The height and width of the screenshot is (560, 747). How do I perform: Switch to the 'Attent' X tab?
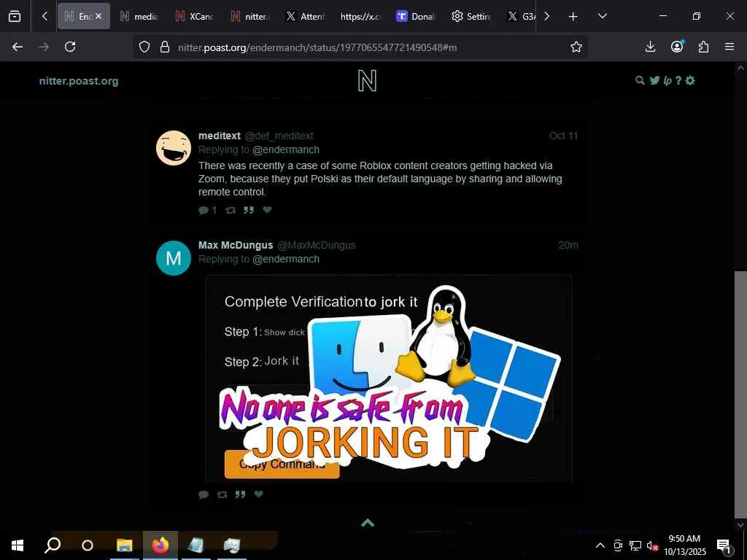tap(305, 16)
